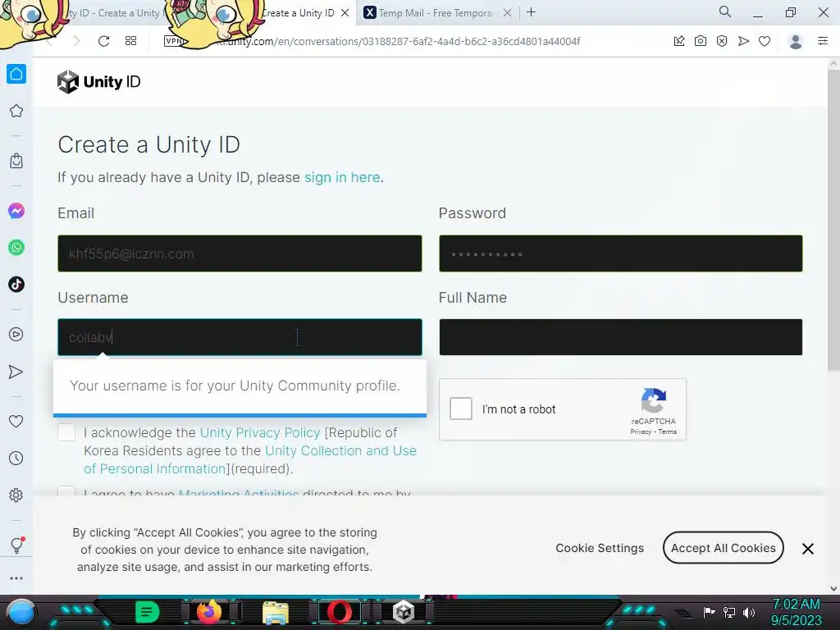Image resolution: width=840 pixels, height=630 pixels.
Task: Open Messenger in the sidebar
Action: click(16, 211)
